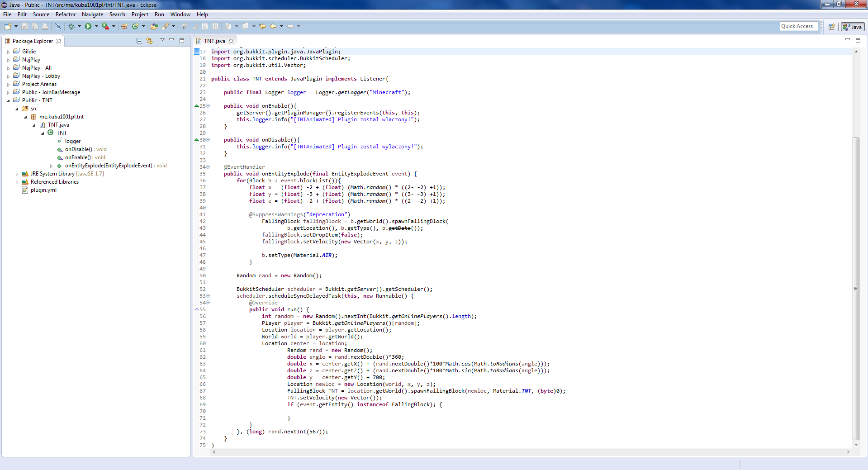
Task: Go to the Previous Annotation
Action: coord(246,26)
